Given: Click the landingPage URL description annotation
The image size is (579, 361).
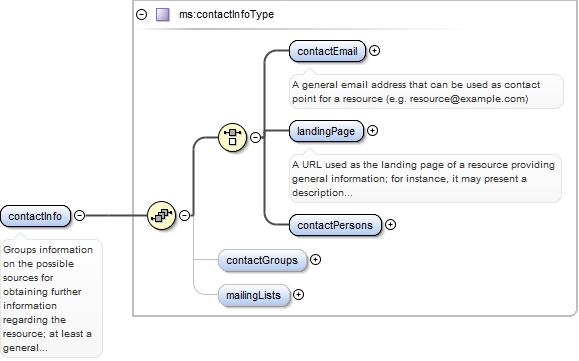Looking at the screenshot, I should 425,179.
